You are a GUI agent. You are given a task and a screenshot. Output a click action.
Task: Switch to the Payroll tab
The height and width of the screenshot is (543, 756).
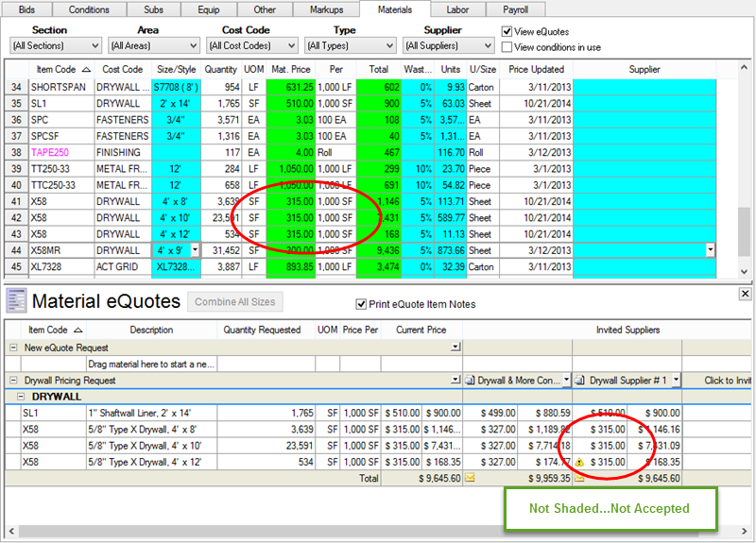click(x=515, y=9)
